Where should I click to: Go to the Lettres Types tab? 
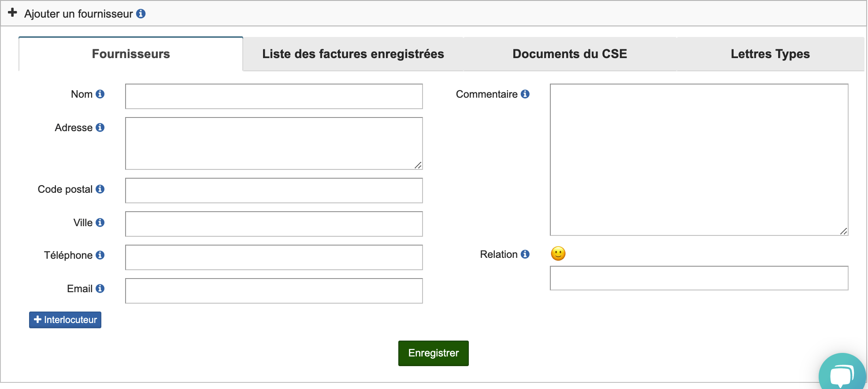770,54
